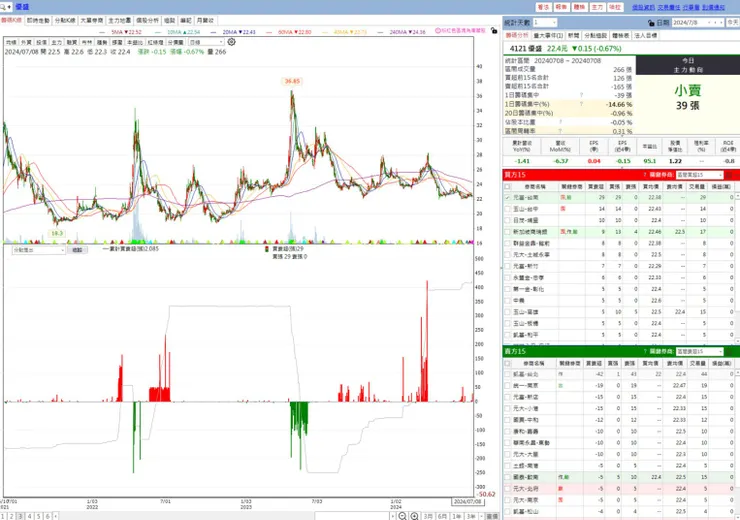Image resolution: width=740 pixels, height=520 pixels.
Task: Click the arrow after page number 6
Action: coord(55,517)
